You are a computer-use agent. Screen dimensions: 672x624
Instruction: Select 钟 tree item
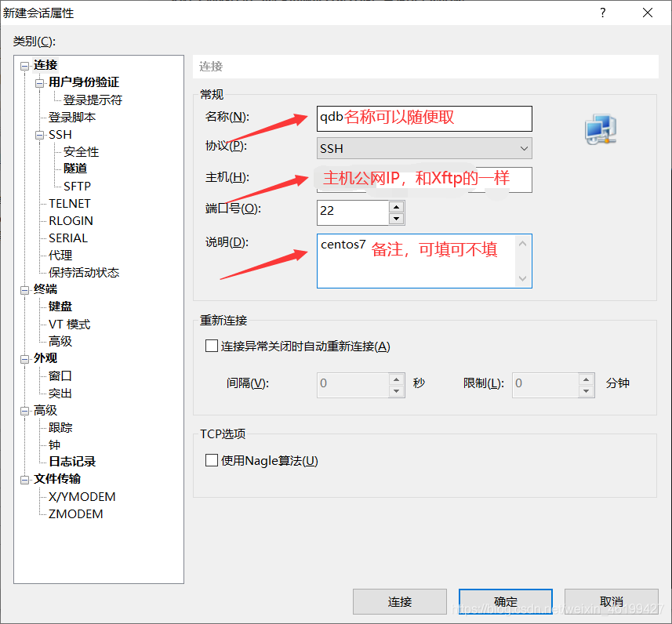[54, 445]
